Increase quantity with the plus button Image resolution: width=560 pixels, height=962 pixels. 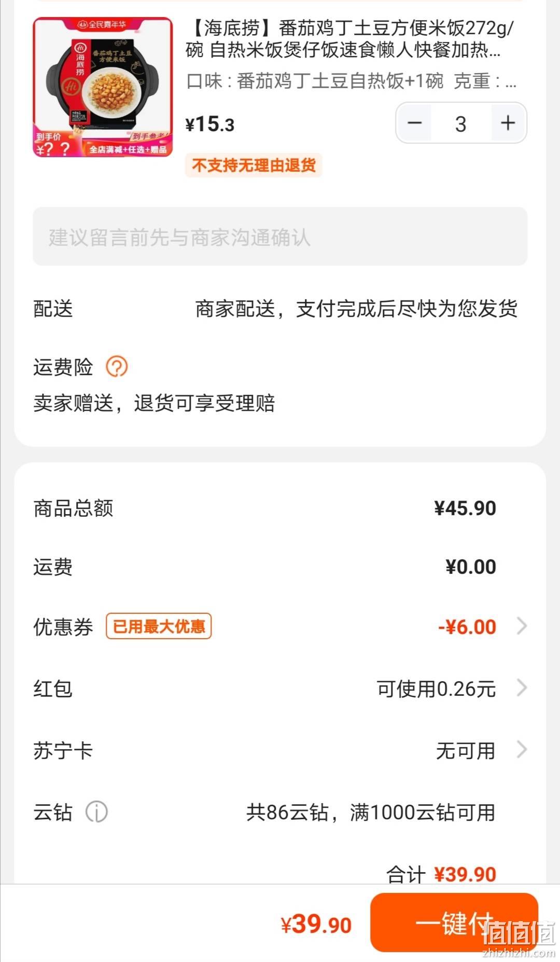508,123
